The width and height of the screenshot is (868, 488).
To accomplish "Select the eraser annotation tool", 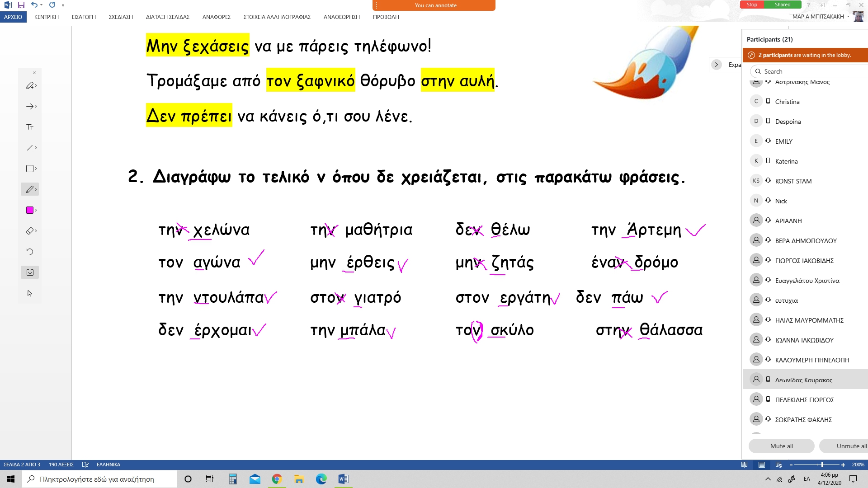I will point(30,231).
